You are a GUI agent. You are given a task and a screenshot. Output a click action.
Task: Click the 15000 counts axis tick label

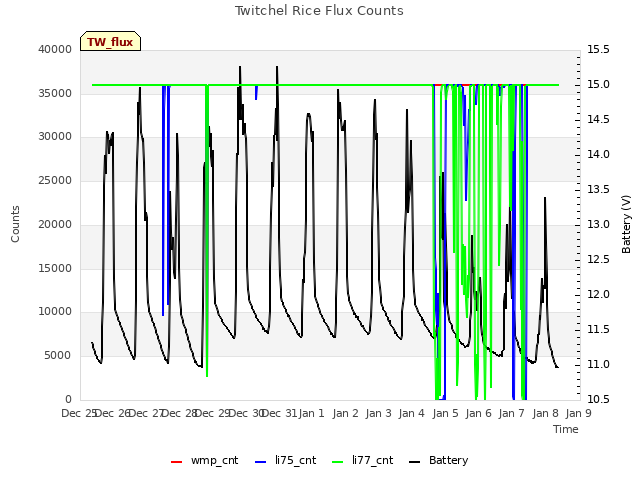click(55, 269)
